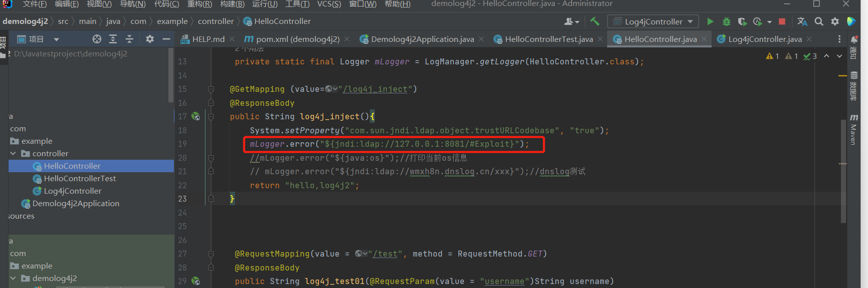Click the project panel vertical scrollbar
The width and height of the screenshot is (868, 288).
(x=171, y=75)
